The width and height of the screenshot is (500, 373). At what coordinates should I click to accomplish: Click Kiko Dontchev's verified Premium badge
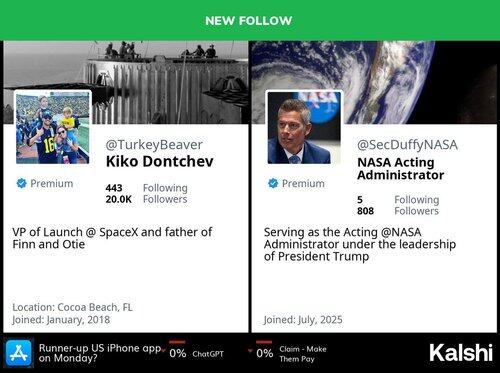click(21, 183)
